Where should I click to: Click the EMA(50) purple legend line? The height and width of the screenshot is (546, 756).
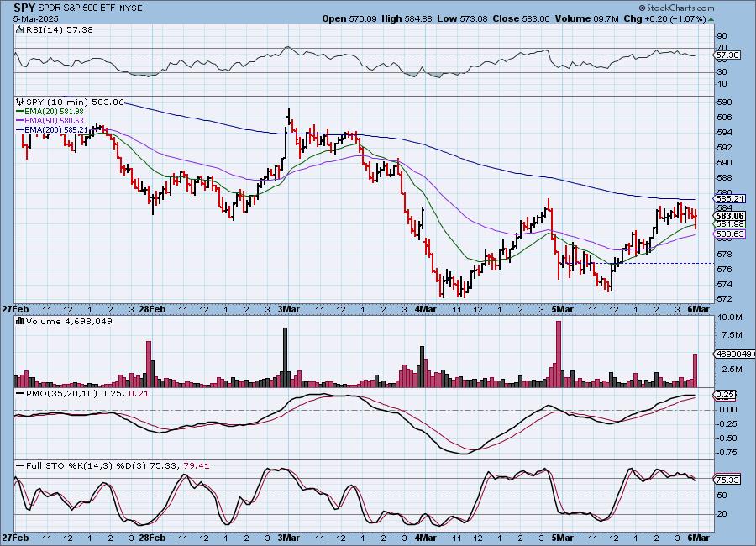(x=20, y=121)
